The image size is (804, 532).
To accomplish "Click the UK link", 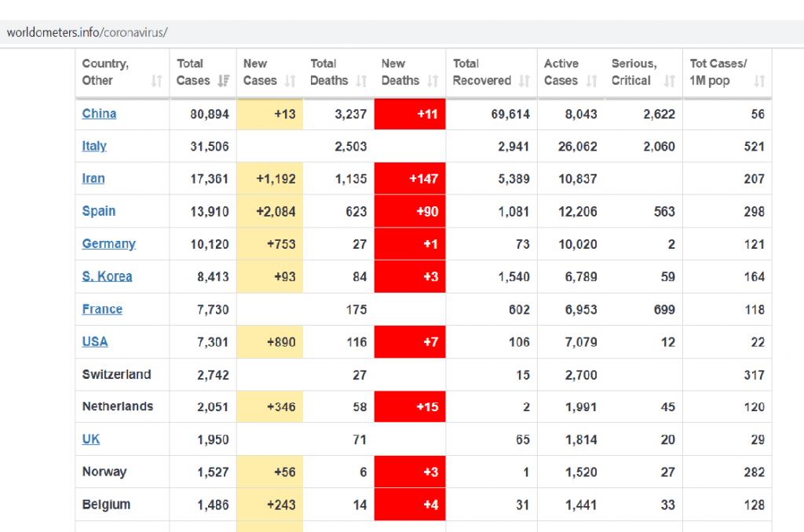I will point(91,439).
